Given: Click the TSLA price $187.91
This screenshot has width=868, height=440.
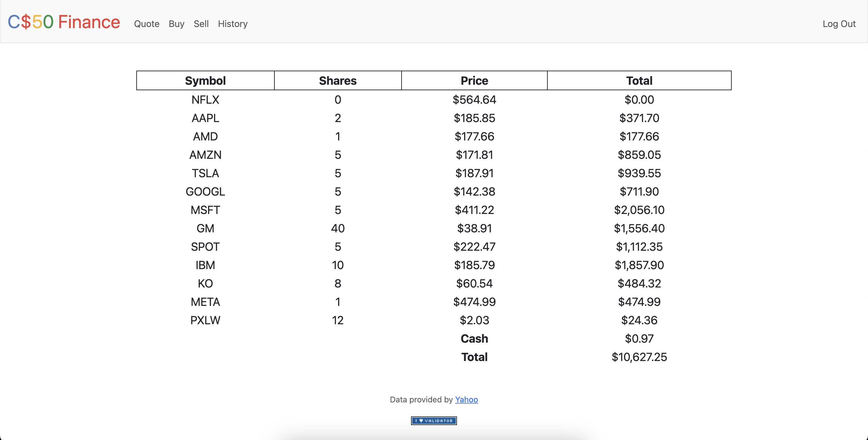Looking at the screenshot, I should pos(474,173).
